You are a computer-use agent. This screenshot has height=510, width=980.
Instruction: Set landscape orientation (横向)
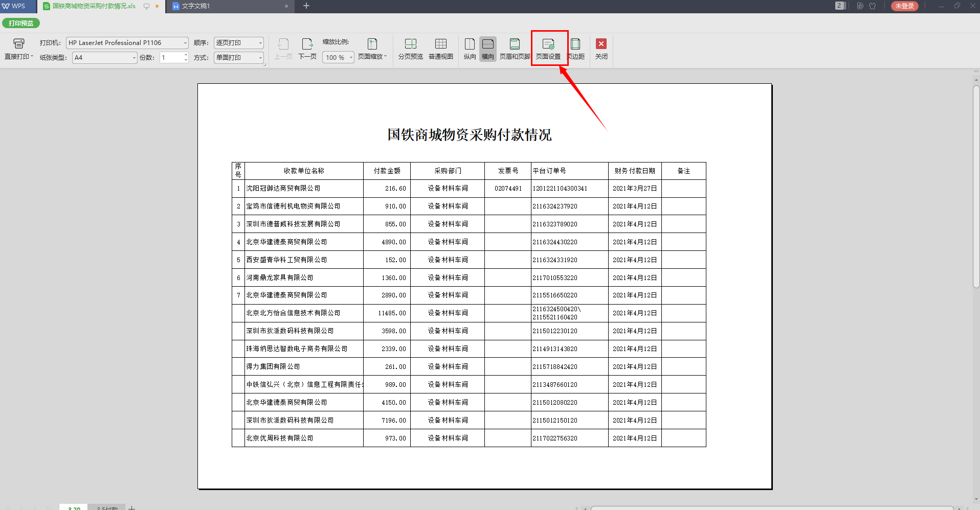coord(488,49)
